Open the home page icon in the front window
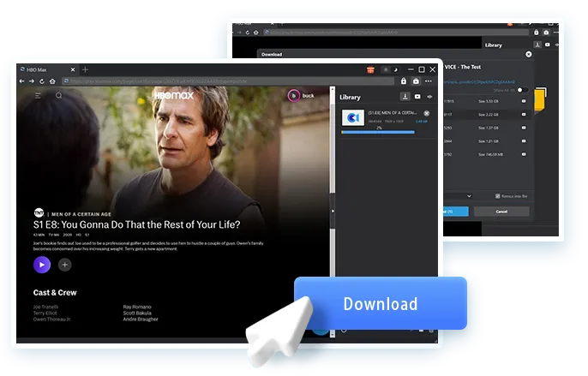 pos(52,81)
